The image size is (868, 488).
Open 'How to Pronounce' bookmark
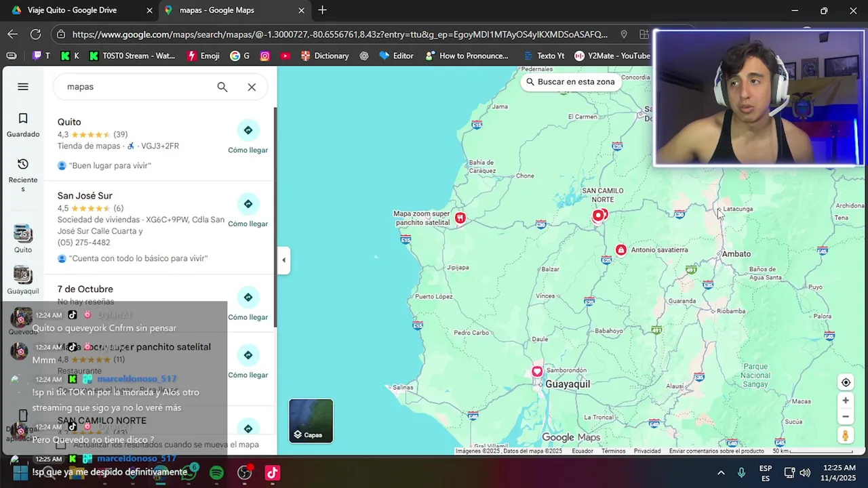[x=467, y=56]
